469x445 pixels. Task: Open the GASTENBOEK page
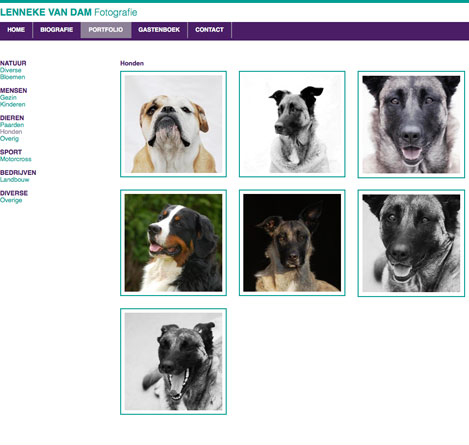click(x=159, y=30)
